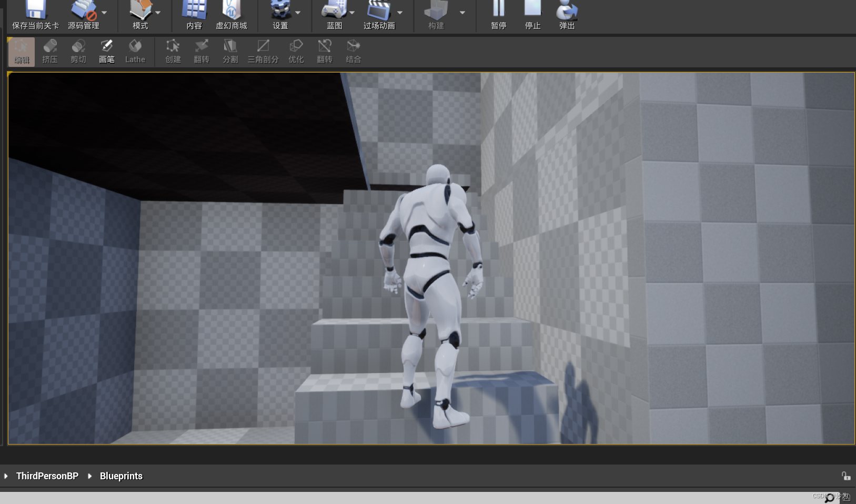Expand the Blueprints dropdown arrow
Viewport: 856px width, 504px height.
click(x=352, y=12)
